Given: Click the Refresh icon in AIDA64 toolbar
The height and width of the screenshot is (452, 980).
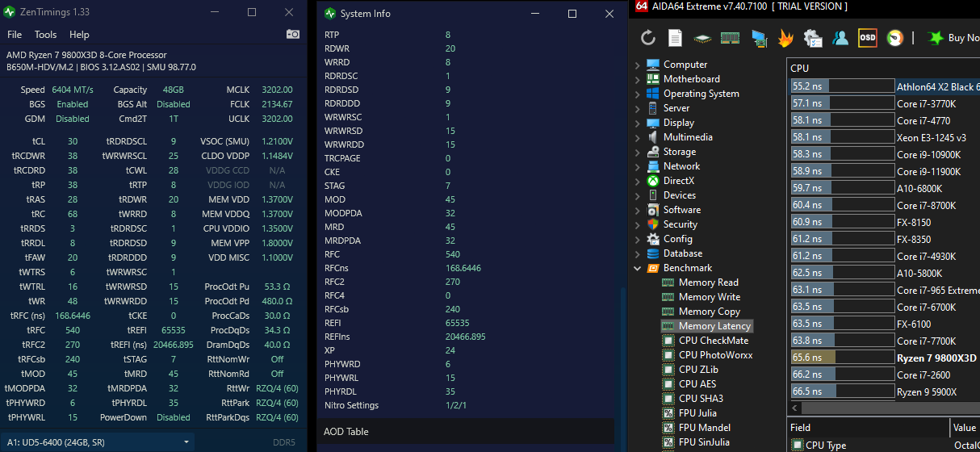Looking at the screenshot, I should 648,37.
